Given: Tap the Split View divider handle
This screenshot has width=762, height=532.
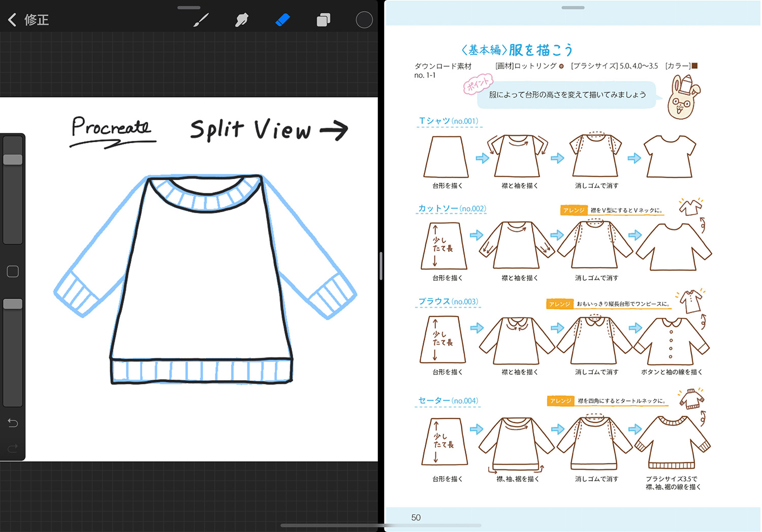Looking at the screenshot, I should (381, 266).
